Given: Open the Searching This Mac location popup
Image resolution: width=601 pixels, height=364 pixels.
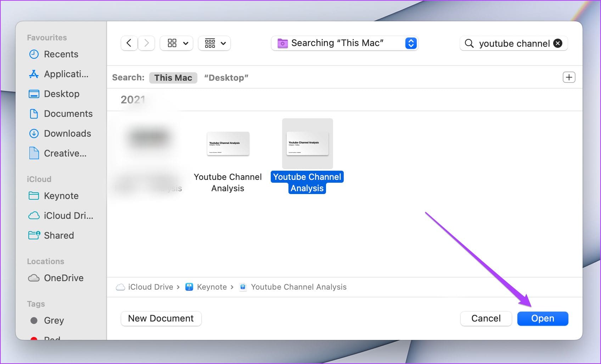Looking at the screenshot, I should pyautogui.click(x=344, y=43).
